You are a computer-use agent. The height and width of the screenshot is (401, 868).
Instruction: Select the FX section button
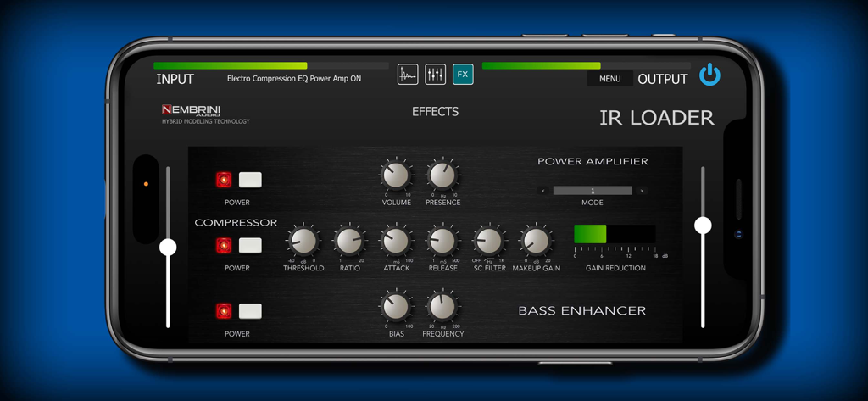[463, 75]
